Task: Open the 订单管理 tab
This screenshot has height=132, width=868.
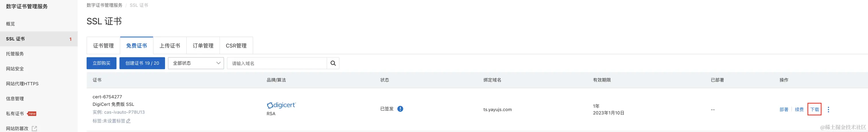Action: 203,45
